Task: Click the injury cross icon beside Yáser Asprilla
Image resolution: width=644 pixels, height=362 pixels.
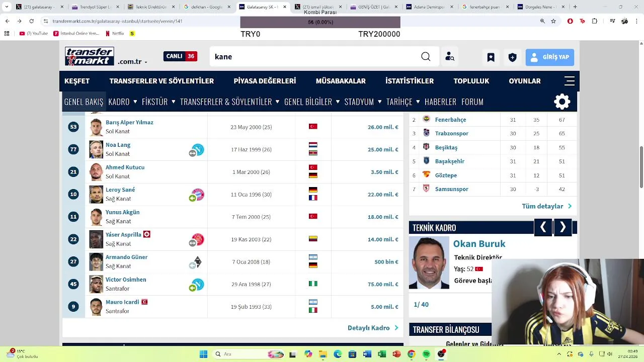Action: coord(147,234)
